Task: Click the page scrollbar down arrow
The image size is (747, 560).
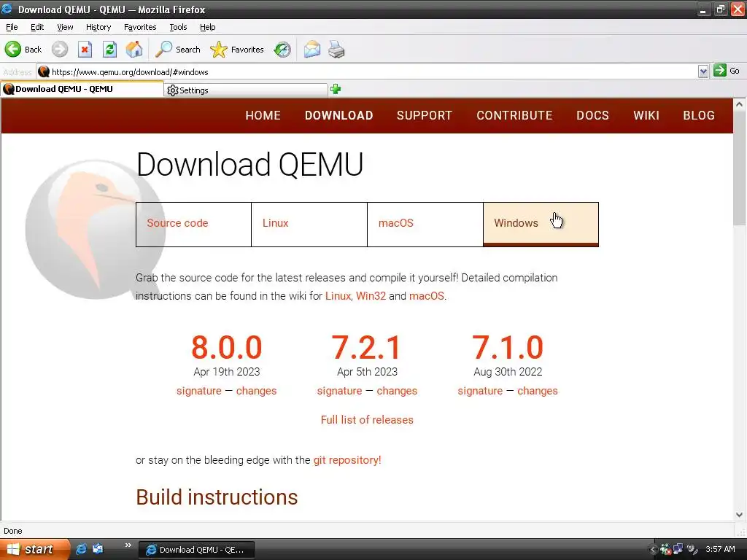Action: (740, 514)
